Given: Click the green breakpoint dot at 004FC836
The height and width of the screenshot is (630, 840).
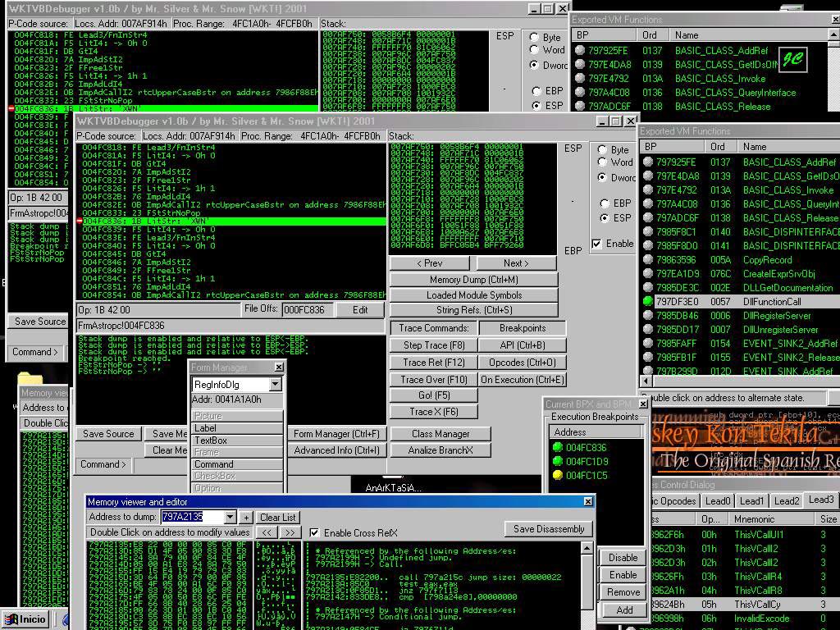Looking at the screenshot, I should tap(558, 447).
